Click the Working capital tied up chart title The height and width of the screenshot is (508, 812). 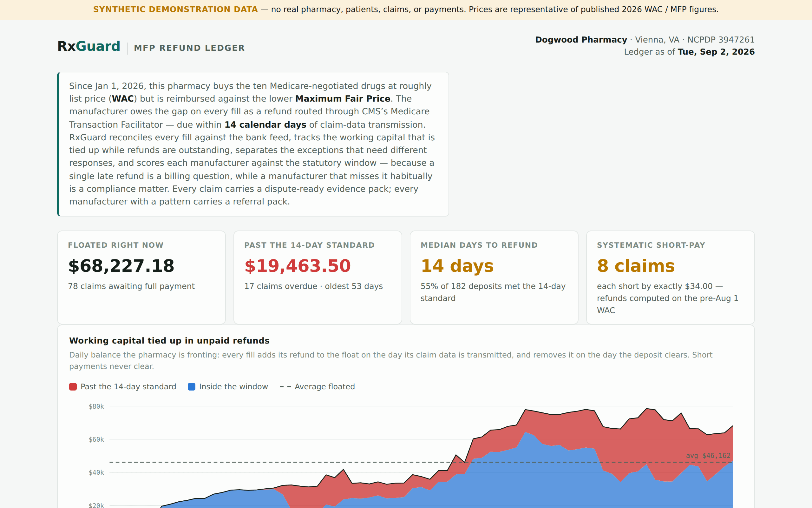pyautogui.click(x=169, y=341)
